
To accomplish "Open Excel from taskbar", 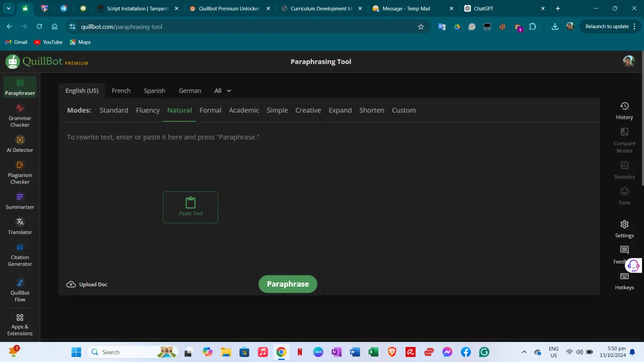I will pyautogui.click(x=373, y=352).
